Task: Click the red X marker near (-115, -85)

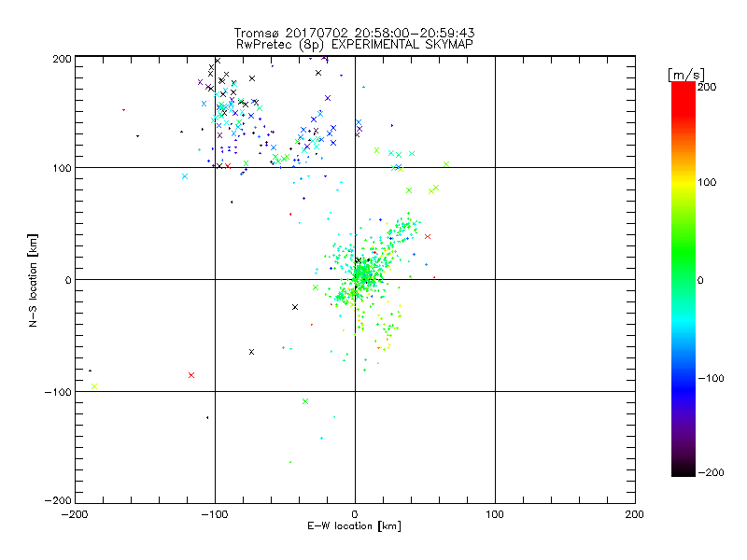Action: click(191, 375)
